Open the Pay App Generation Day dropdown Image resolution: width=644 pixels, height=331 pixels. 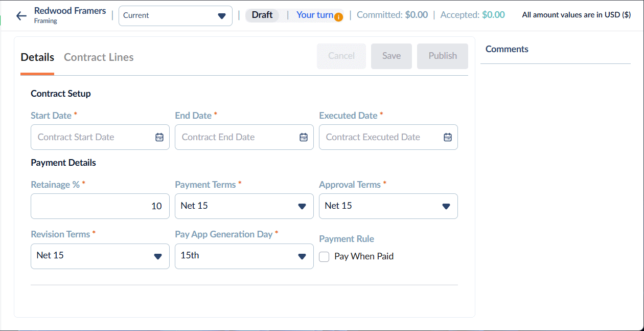tap(244, 256)
